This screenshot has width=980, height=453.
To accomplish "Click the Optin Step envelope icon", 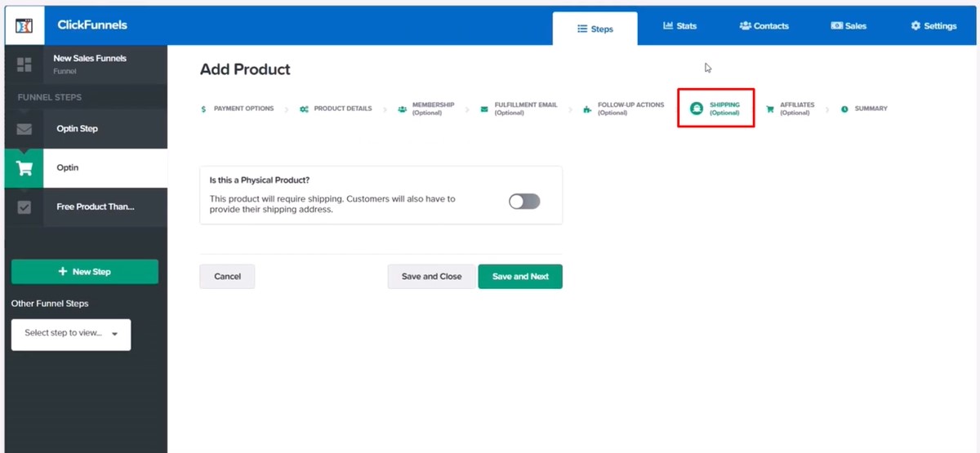I will click(x=24, y=129).
